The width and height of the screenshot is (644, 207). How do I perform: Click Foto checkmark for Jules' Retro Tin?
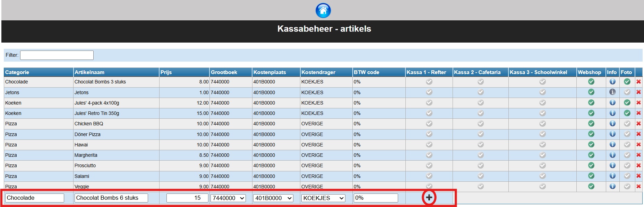627,113
